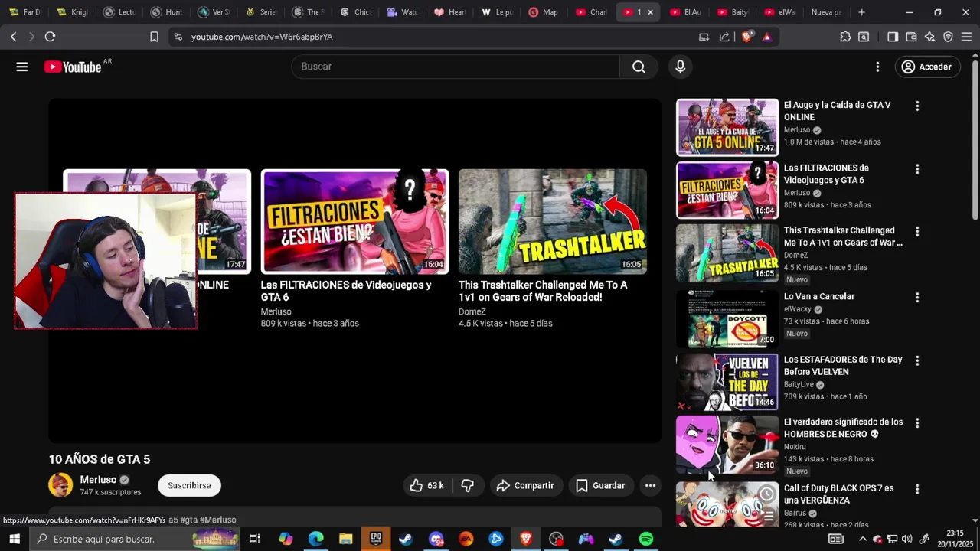Switch to the 'Le pu' Wikipedia tab
The width and height of the screenshot is (980, 551).
pyautogui.click(x=497, y=12)
